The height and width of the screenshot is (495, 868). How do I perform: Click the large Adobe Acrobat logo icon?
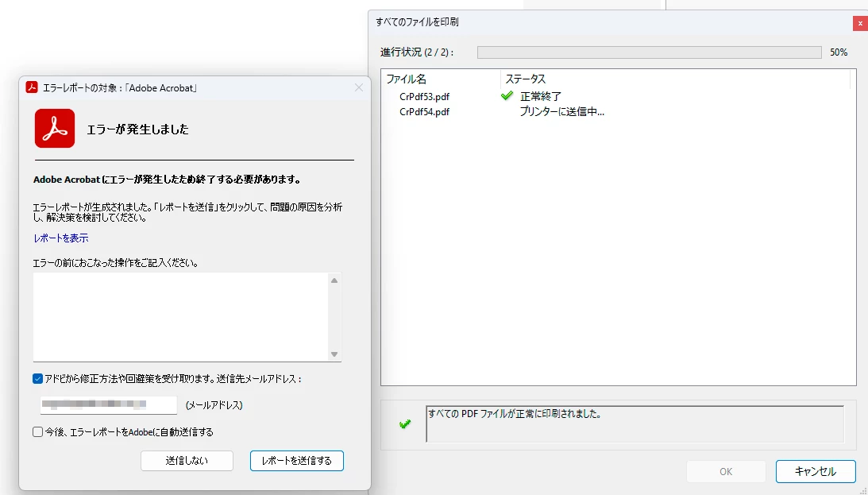[x=55, y=129]
